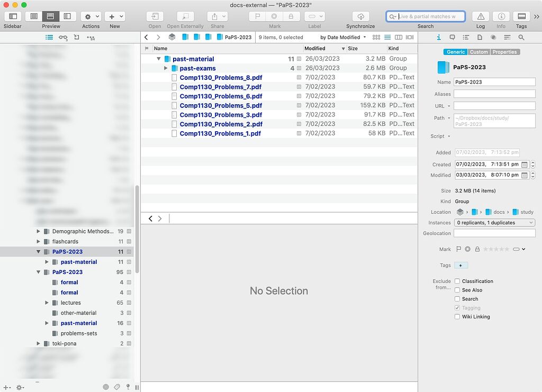Screen dimensions: 542x392
Task: Click the Tags icon in the toolbar
Action: coord(521,16)
